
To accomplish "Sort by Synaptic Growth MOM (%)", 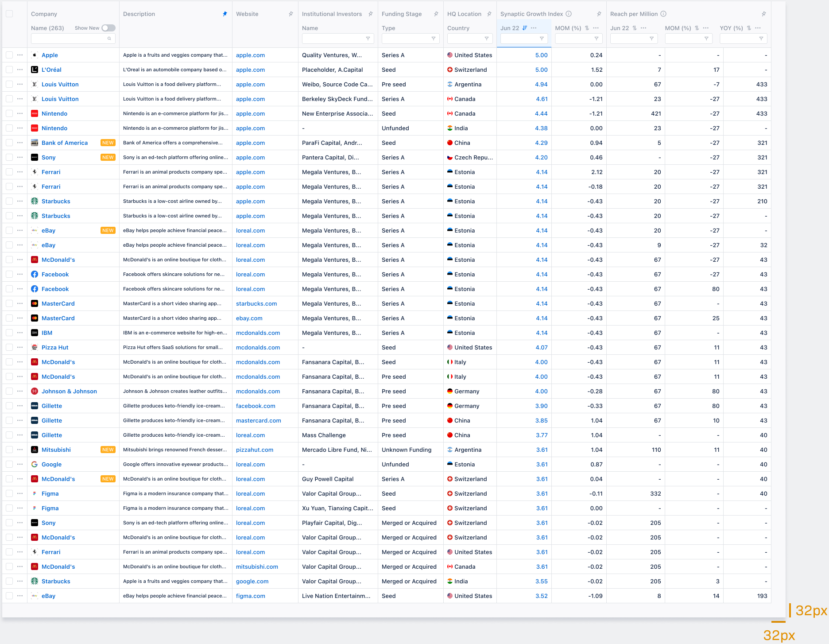I will (587, 28).
